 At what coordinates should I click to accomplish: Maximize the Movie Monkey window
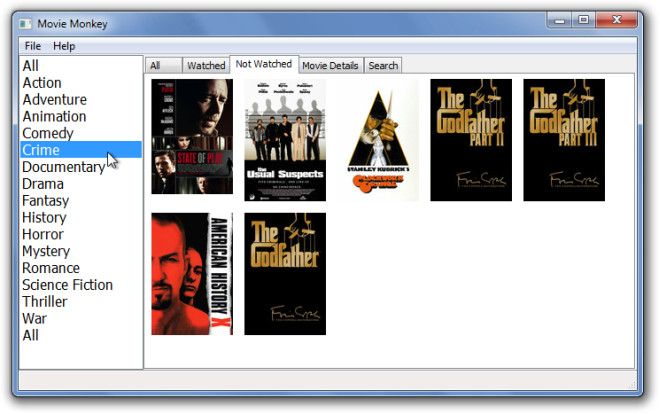pos(583,20)
